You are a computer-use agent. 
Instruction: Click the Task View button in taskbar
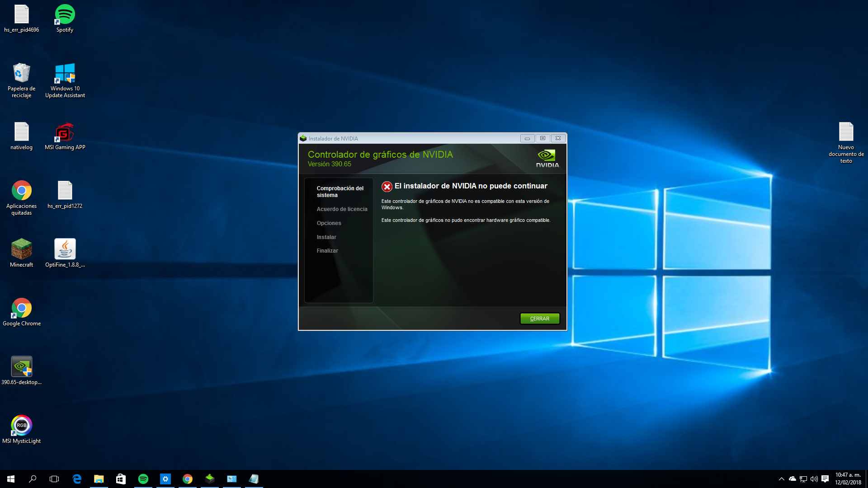(54, 479)
